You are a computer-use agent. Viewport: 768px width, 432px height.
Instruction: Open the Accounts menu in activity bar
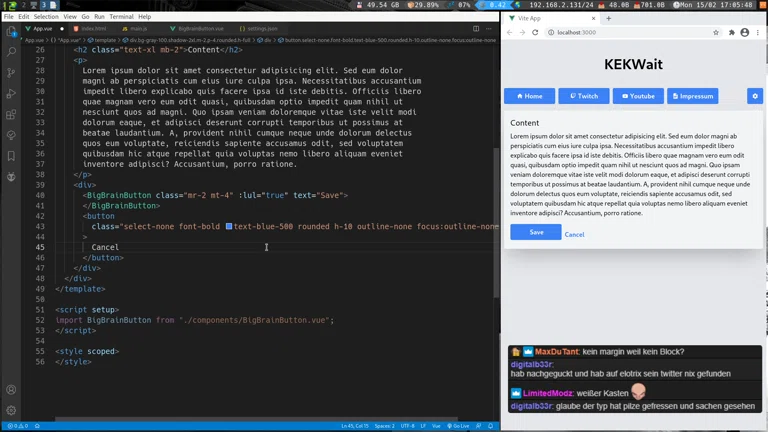click(x=11, y=390)
